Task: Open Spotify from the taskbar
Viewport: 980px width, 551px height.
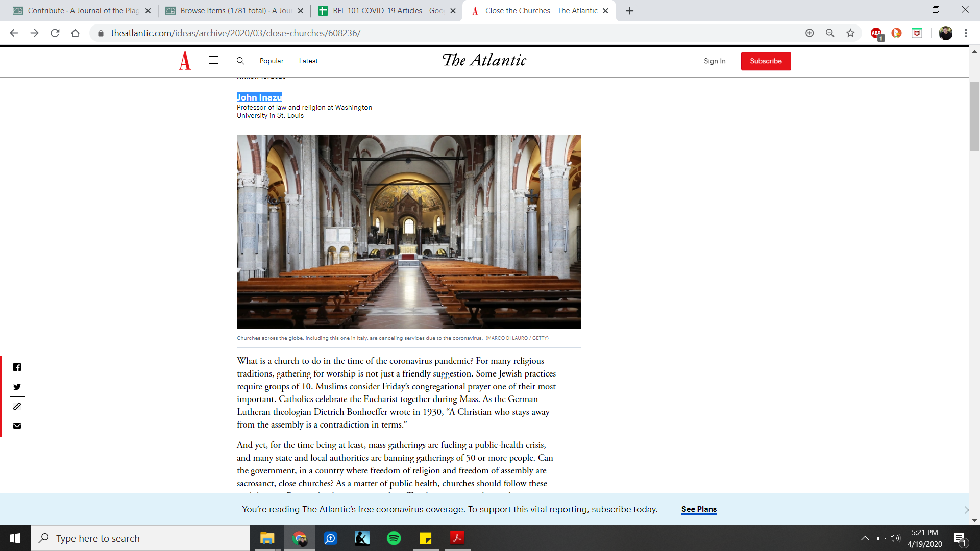Action: [394, 538]
